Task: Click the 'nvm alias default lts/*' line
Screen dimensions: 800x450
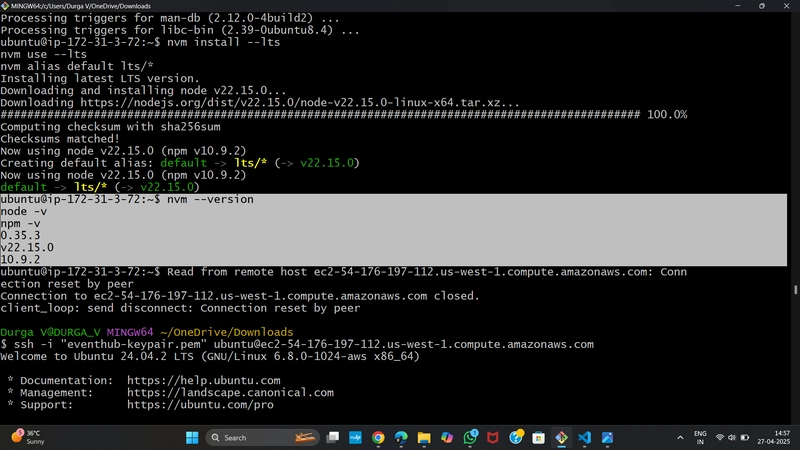Action: click(x=77, y=66)
